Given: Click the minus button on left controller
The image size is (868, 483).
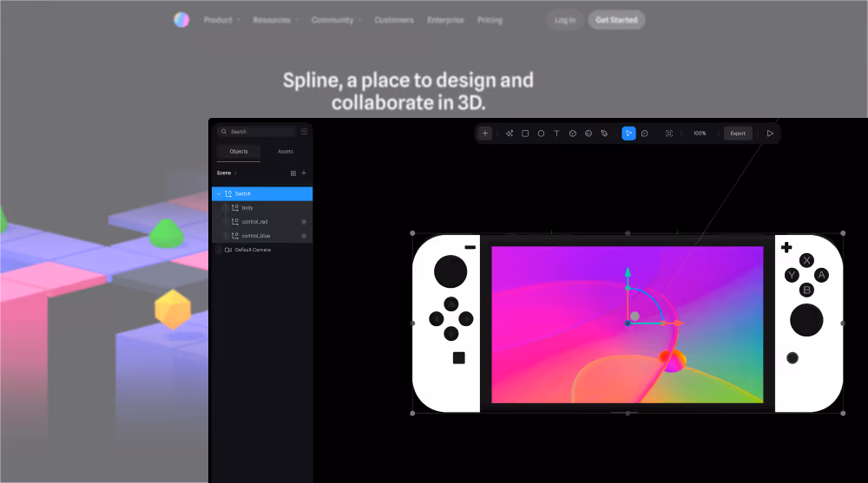Looking at the screenshot, I should coord(470,247).
